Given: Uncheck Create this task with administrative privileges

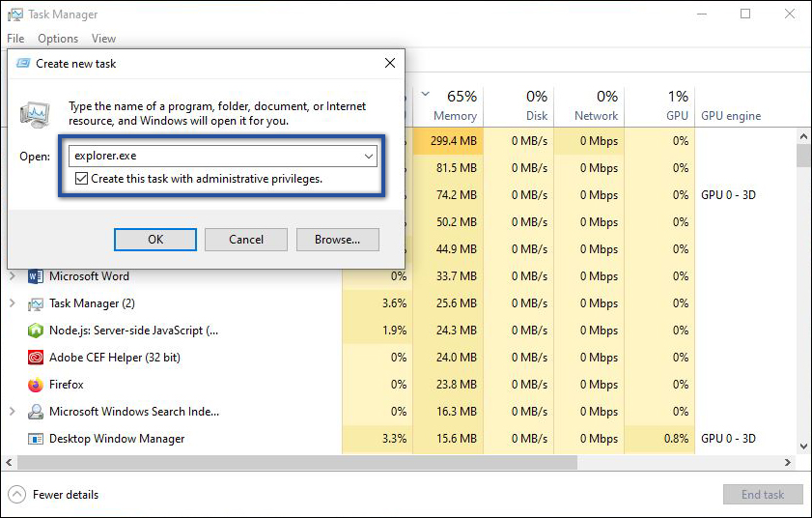Looking at the screenshot, I should 81,179.
